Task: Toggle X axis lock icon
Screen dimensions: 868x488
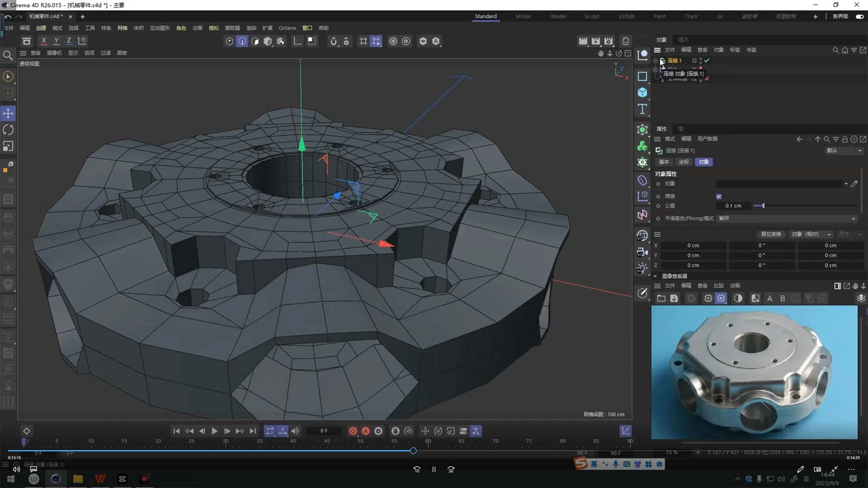Action: pyautogui.click(x=43, y=41)
